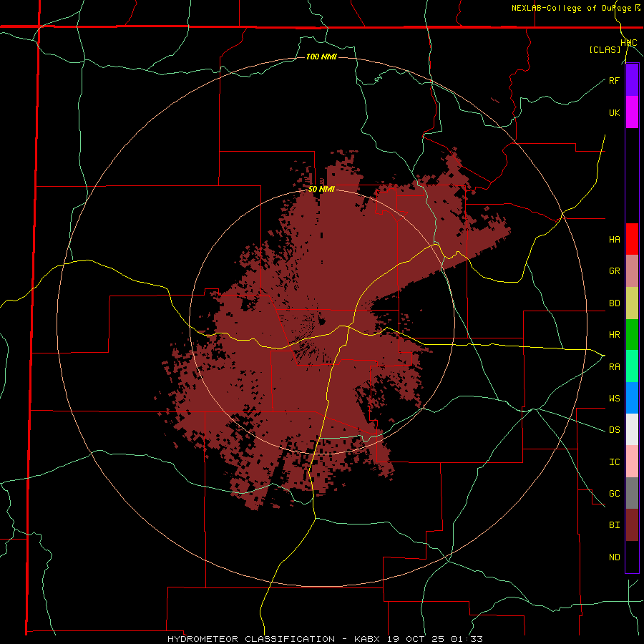Click the IC legend label text
This screenshot has height=644, width=644.
click(614, 462)
